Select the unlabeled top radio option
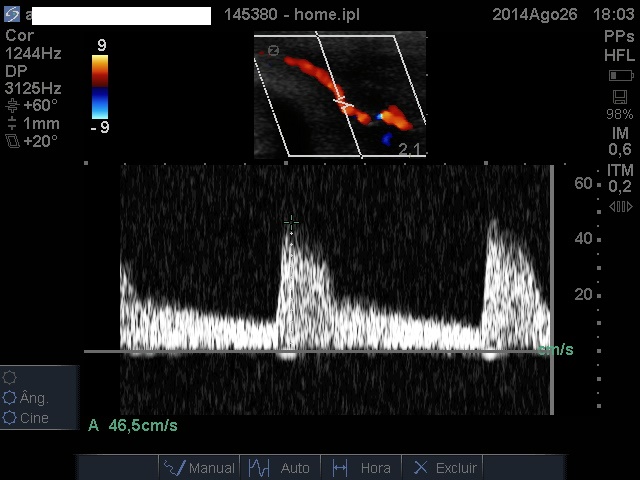This screenshot has height=480, width=640. [x=10, y=378]
